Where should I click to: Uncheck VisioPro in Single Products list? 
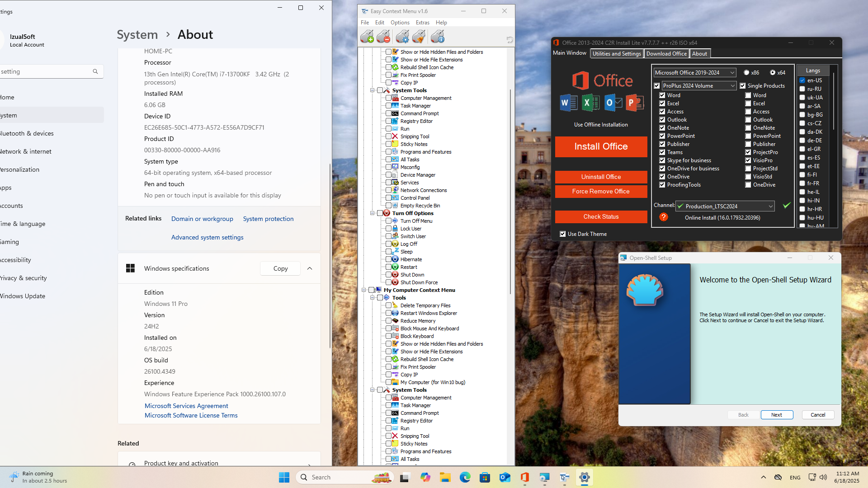pyautogui.click(x=748, y=160)
